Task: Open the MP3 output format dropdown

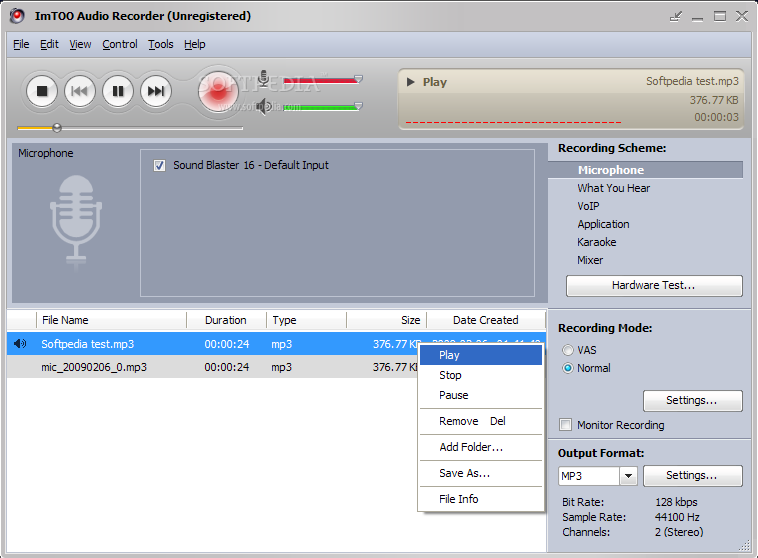Action: tap(628, 476)
